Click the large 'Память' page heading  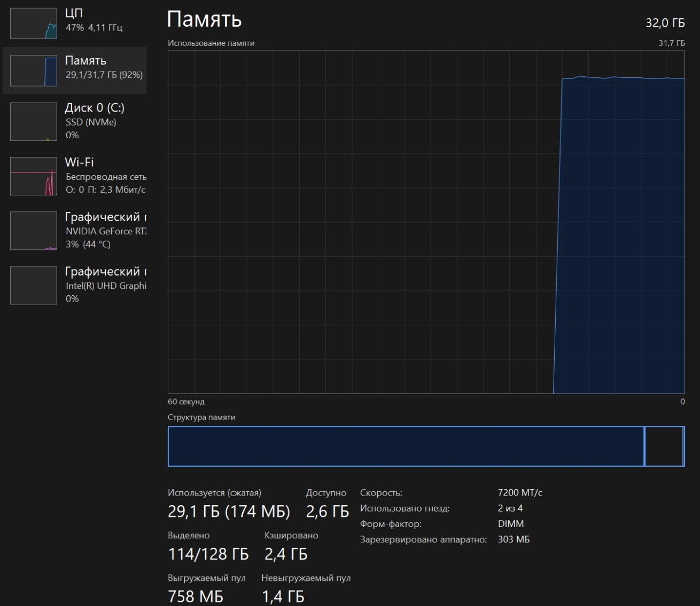tap(204, 19)
